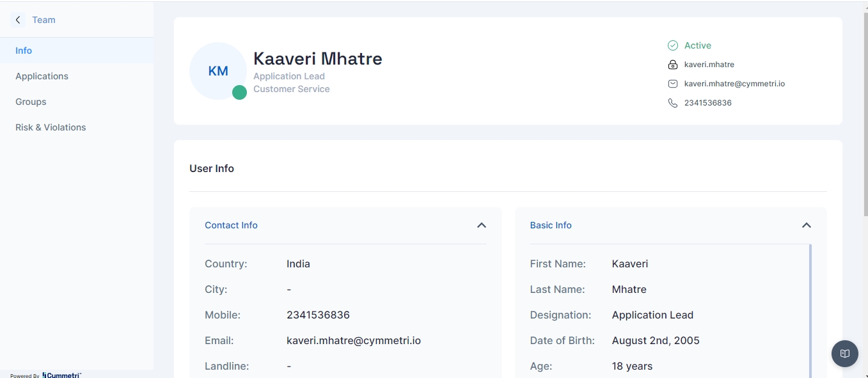Open the help book icon button
The image size is (868, 378).
pyautogui.click(x=844, y=354)
